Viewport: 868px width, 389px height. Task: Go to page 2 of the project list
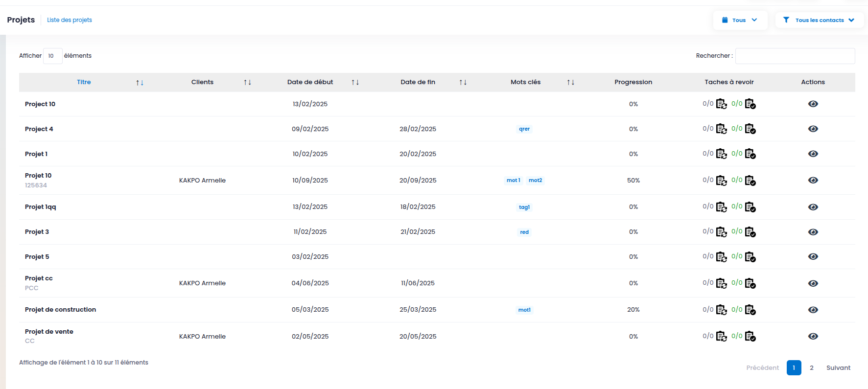812,367
